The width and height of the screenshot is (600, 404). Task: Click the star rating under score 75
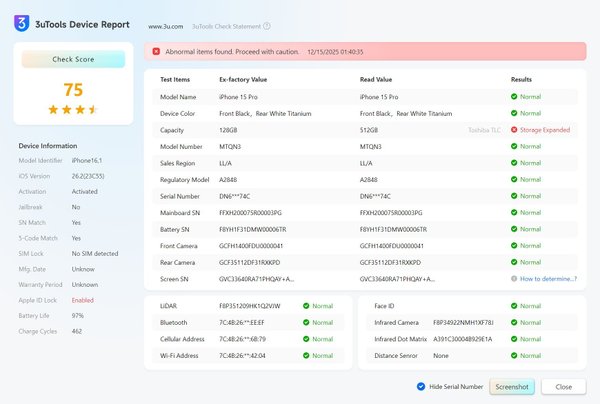pos(73,109)
